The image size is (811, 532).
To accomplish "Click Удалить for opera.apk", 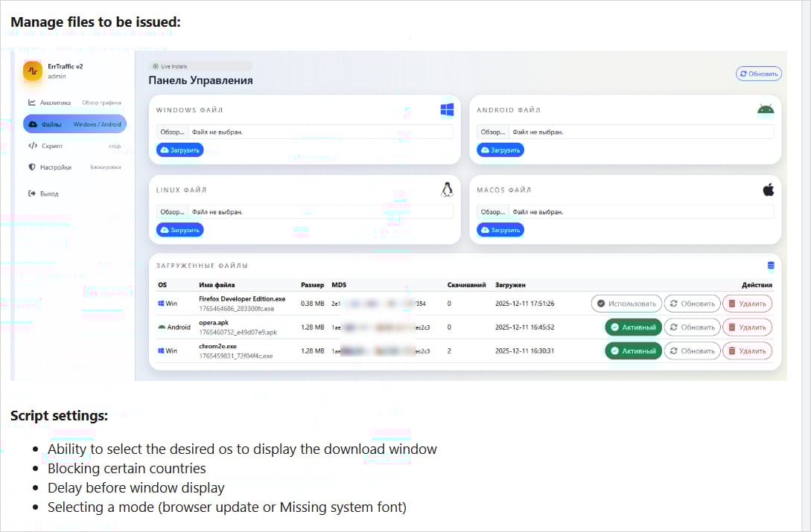I will [x=747, y=327].
